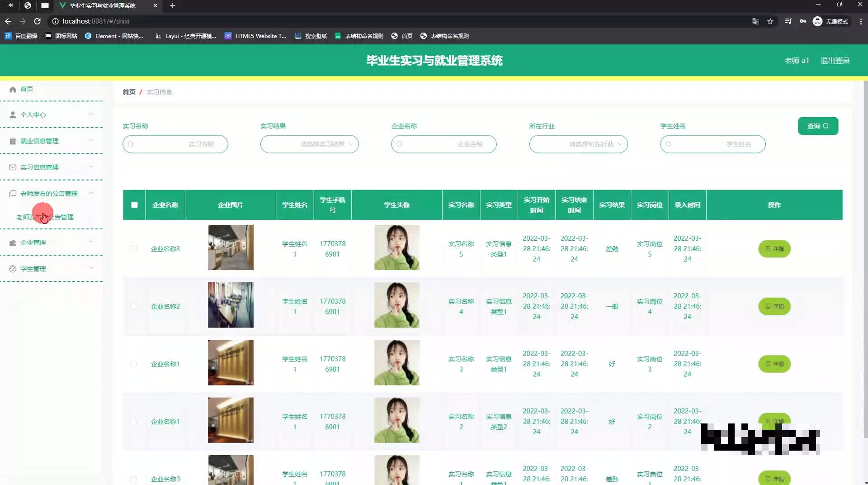The image size is (868, 485).
Task: Click the 企业名称 column header
Action: pos(165,204)
